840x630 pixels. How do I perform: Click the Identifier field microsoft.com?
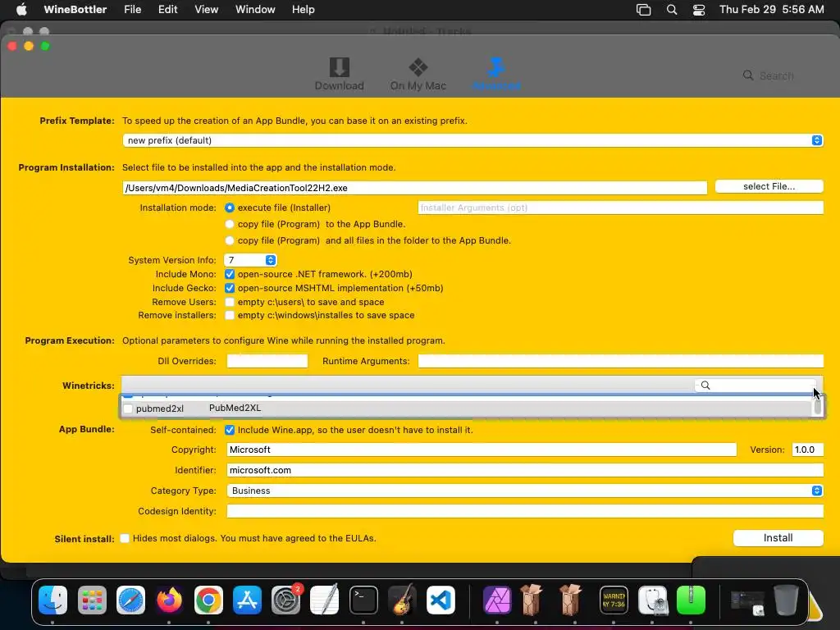[x=524, y=470]
